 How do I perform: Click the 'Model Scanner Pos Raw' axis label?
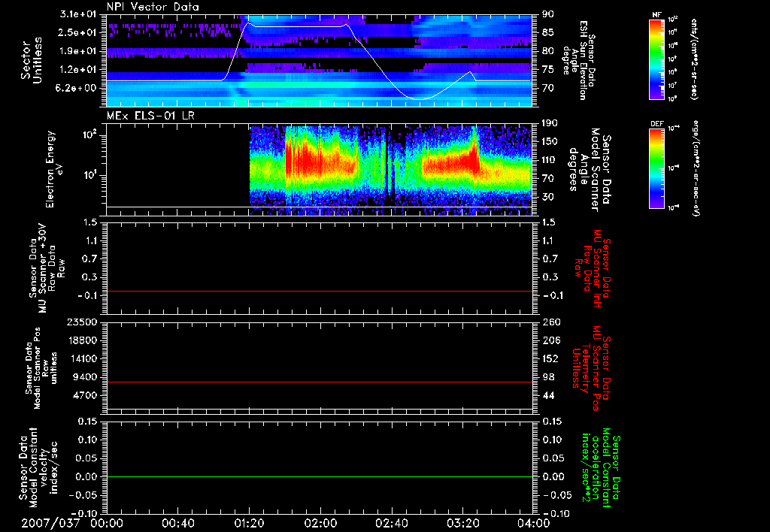(41, 369)
